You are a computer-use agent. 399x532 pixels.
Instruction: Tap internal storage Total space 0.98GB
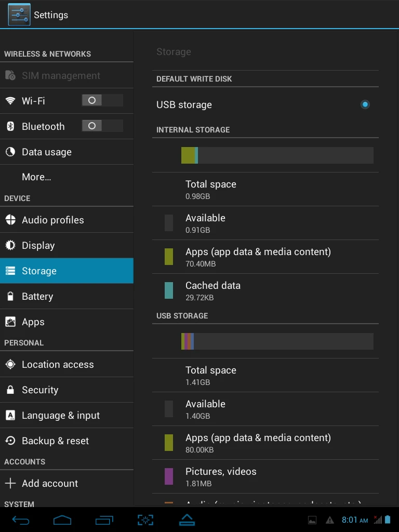265,189
